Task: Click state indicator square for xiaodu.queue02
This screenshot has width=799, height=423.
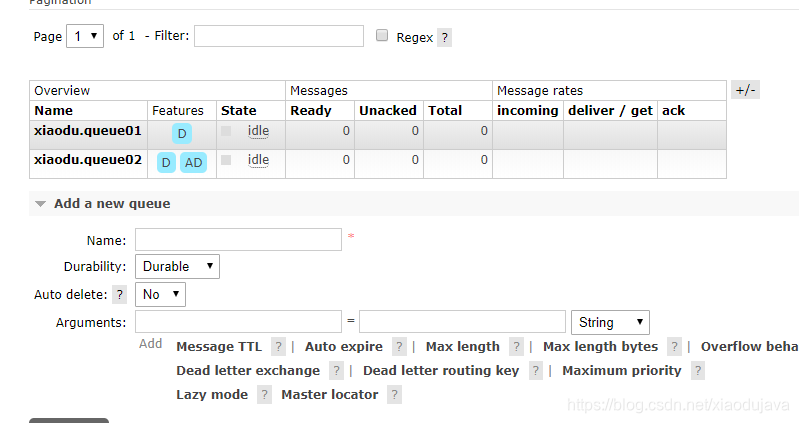Action: point(226,160)
